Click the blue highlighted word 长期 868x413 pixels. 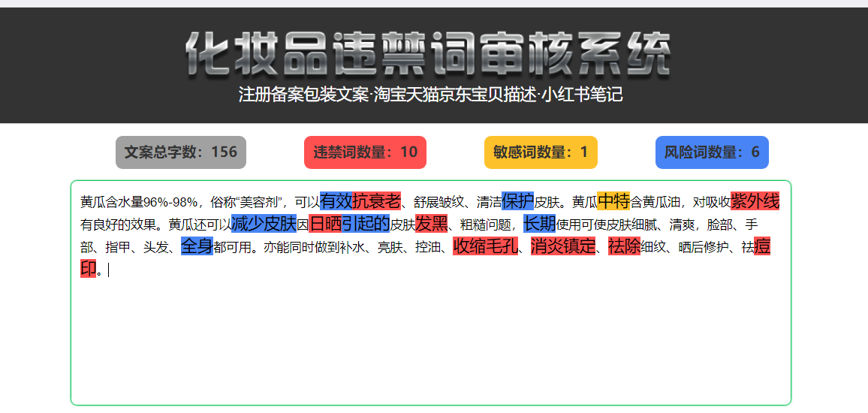pyautogui.click(x=539, y=224)
